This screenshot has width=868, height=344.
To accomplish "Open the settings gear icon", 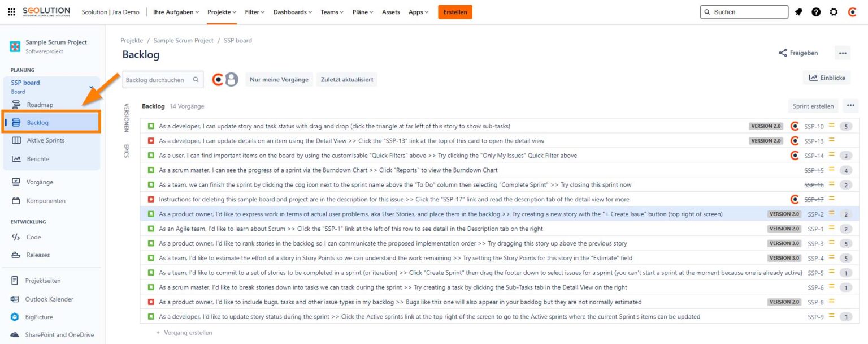I will tap(834, 12).
